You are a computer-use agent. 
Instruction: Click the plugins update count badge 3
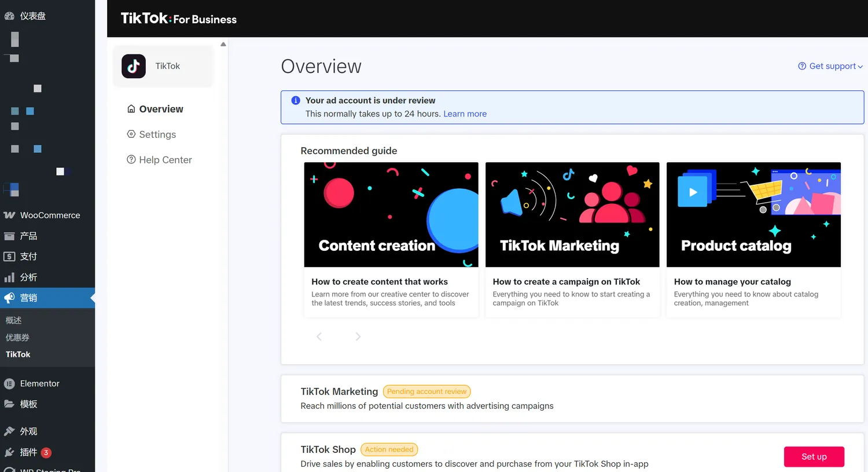[46, 452]
